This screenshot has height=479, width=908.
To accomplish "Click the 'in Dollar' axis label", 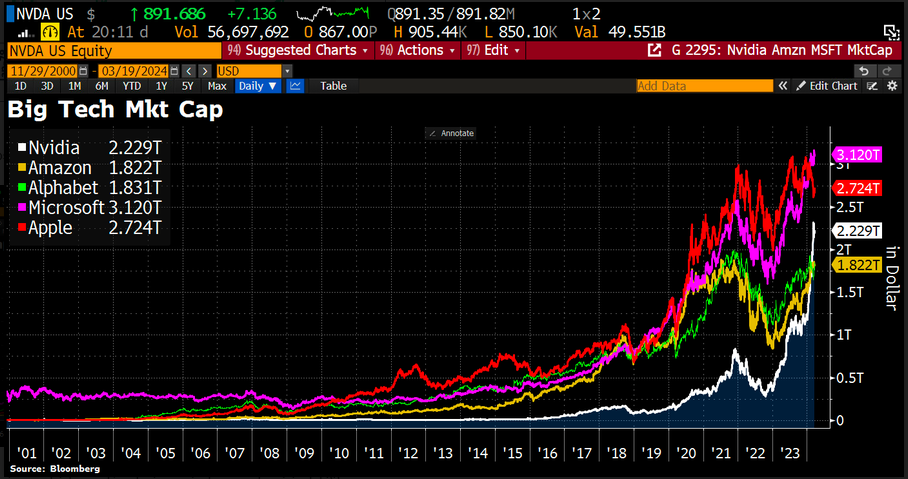I will pyautogui.click(x=893, y=277).
